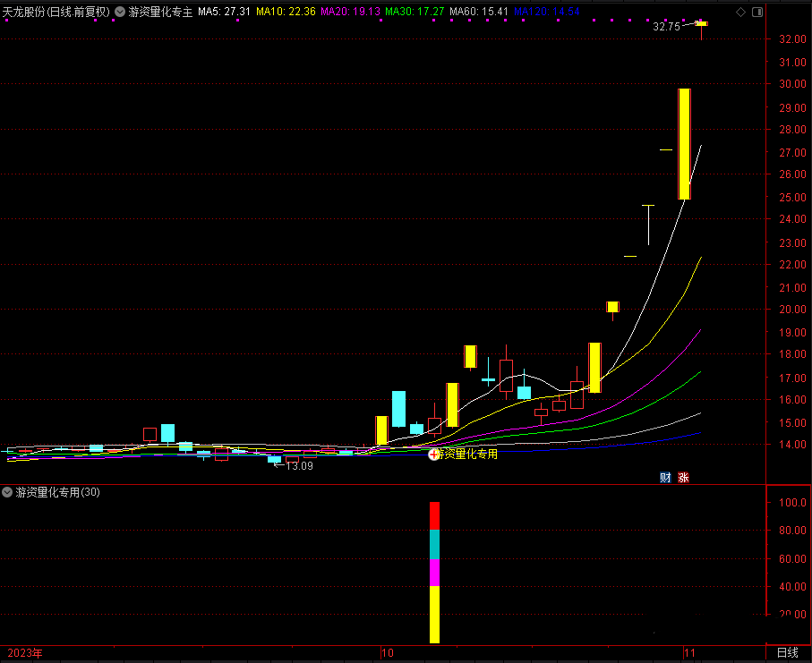Click the round signal marker before 游资量化专用
Screen dimensions: 812x663
(434, 455)
